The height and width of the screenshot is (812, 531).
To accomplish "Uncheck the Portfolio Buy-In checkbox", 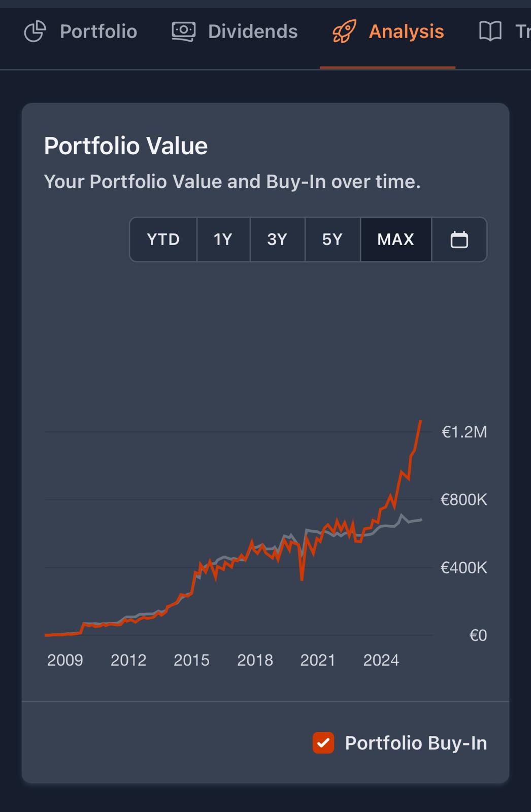I will tap(323, 743).
